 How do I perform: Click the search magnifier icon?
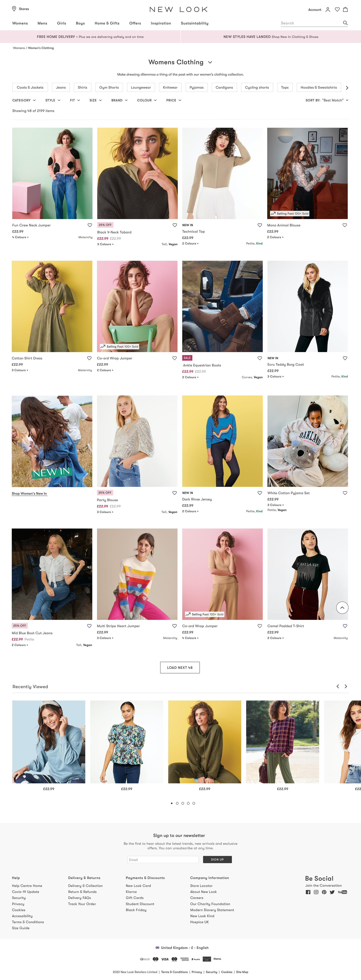[x=345, y=23]
